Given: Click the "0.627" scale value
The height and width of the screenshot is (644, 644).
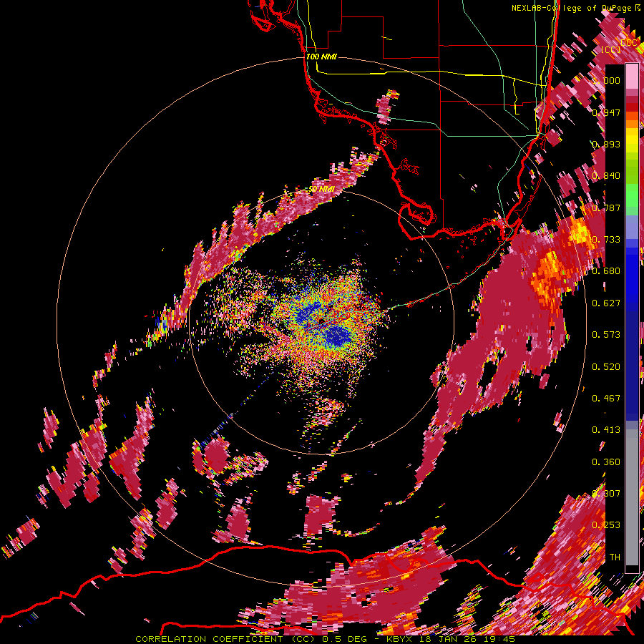Looking at the screenshot, I should 606,303.
